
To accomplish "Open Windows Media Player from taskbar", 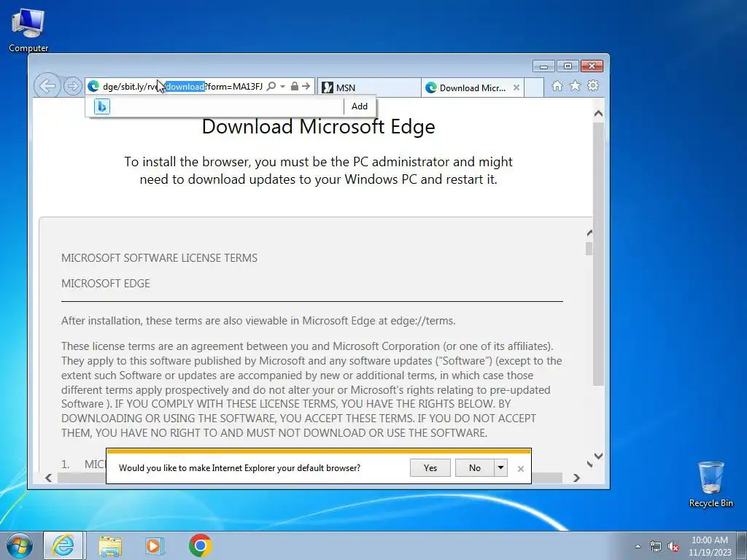I will coord(155,545).
